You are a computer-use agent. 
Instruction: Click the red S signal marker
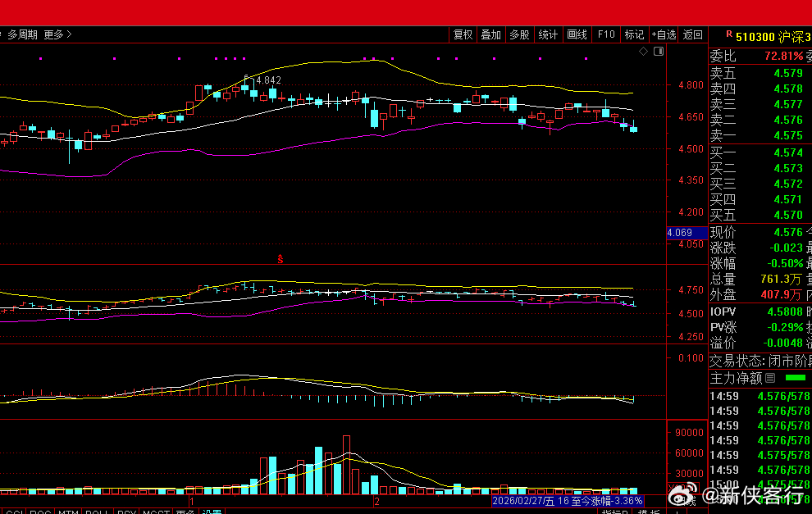pos(281,259)
